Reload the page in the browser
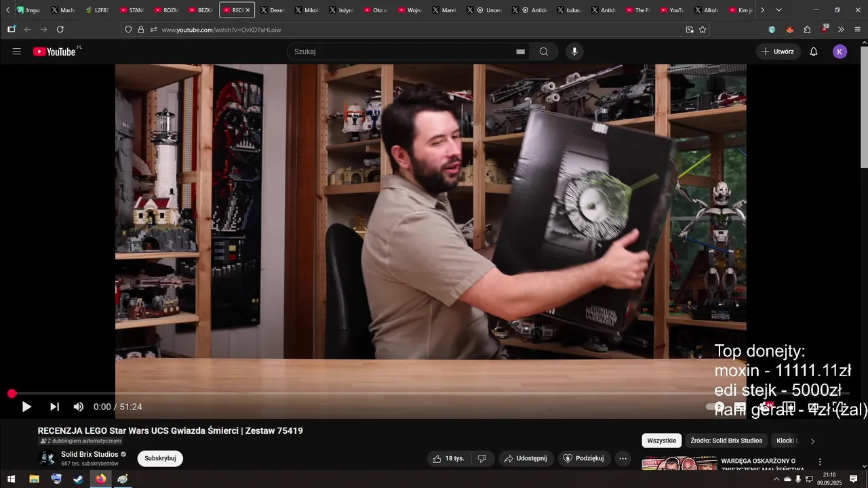 tap(60, 29)
